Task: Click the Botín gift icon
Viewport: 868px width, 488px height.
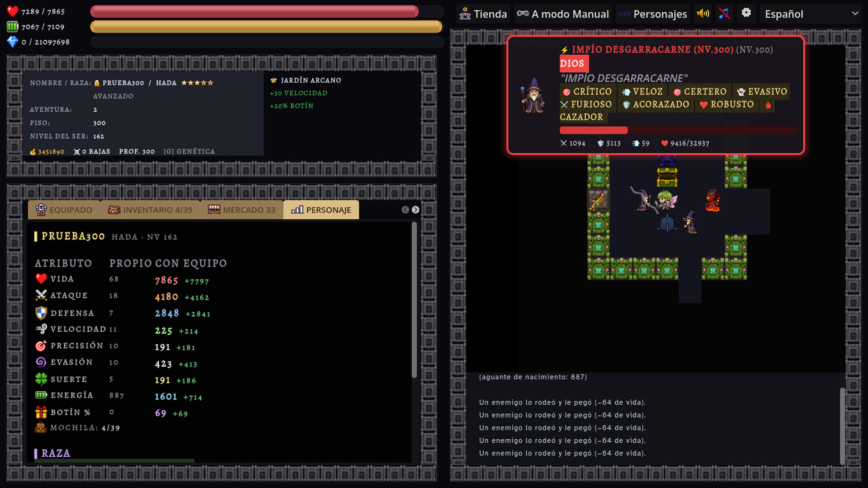Action: 41,412
